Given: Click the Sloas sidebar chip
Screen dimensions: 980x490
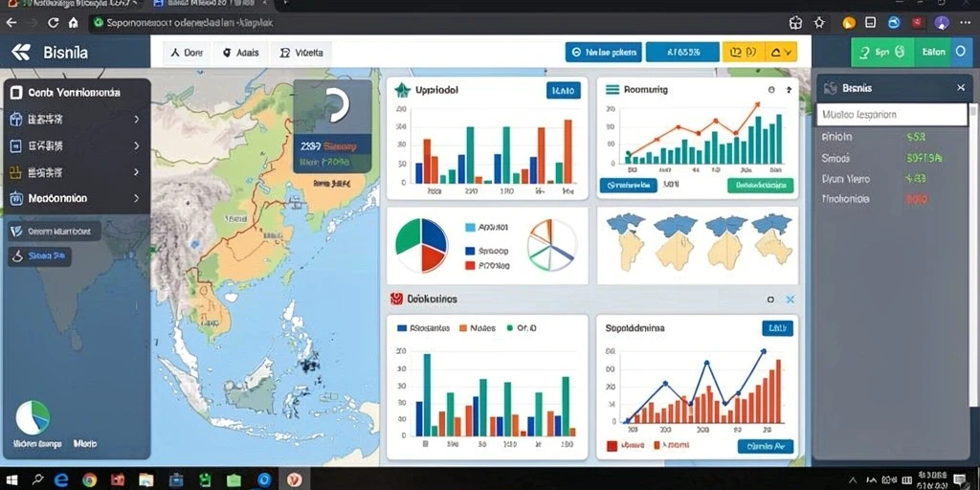Looking at the screenshot, I should 38,256.
